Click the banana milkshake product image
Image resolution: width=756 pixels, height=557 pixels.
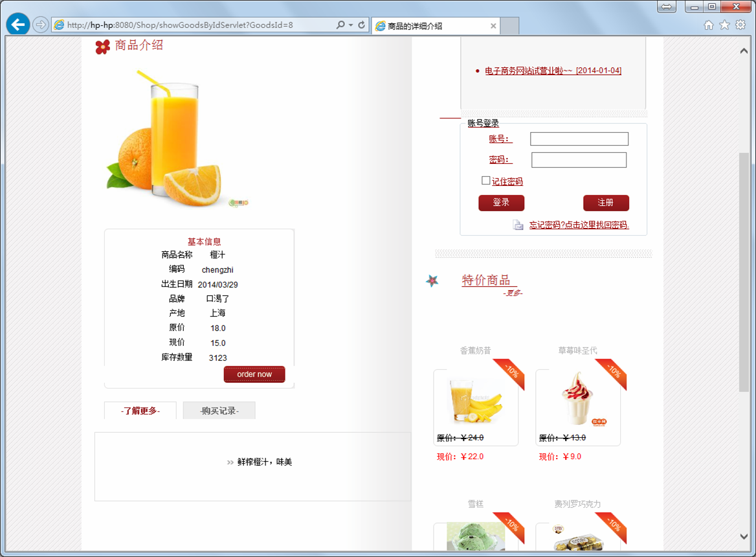click(476, 400)
